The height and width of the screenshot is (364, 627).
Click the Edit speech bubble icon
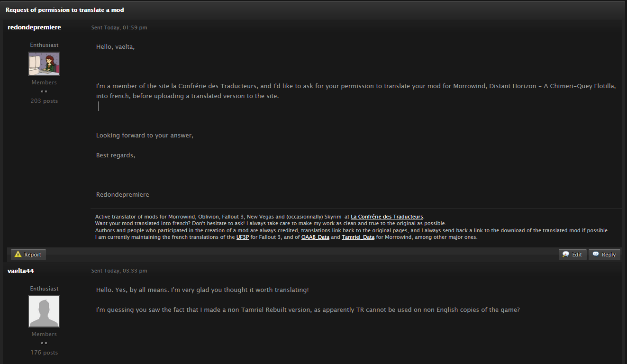(x=565, y=255)
